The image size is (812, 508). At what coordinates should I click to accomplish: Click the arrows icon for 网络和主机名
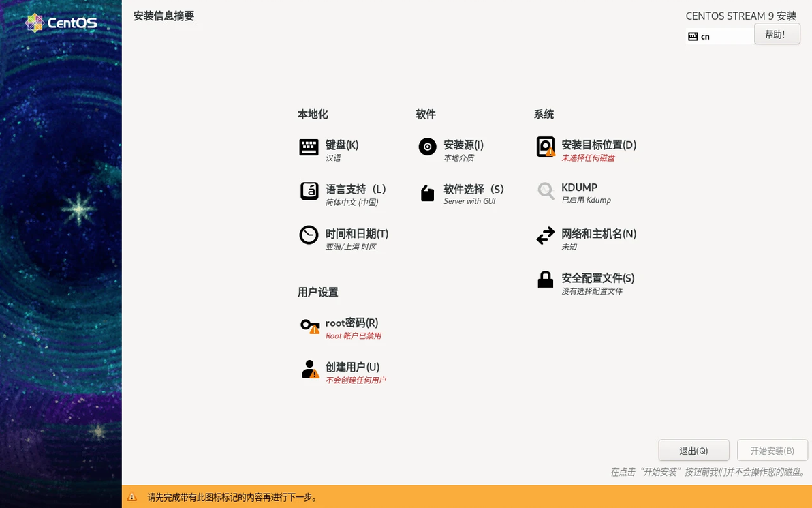(545, 236)
